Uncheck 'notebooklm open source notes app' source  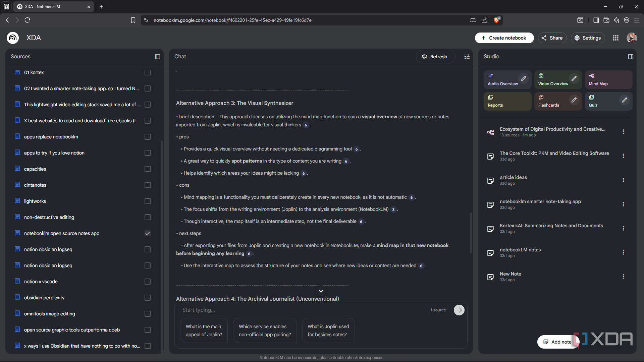[x=148, y=233]
